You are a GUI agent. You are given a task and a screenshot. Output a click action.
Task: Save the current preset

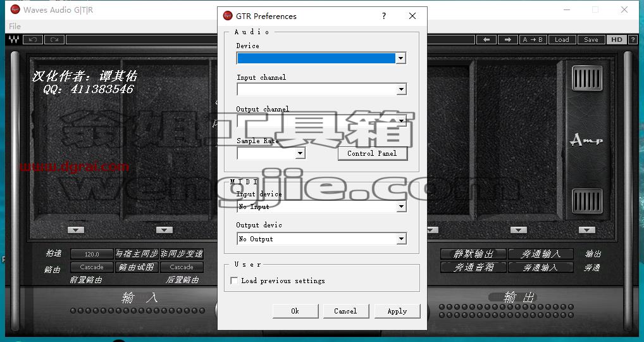pos(591,39)
